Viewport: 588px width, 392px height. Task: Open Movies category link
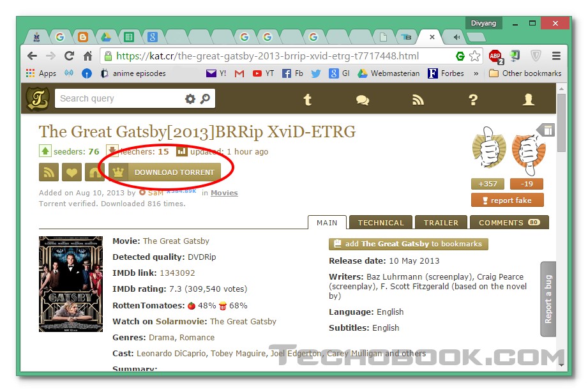coord(224,193)
